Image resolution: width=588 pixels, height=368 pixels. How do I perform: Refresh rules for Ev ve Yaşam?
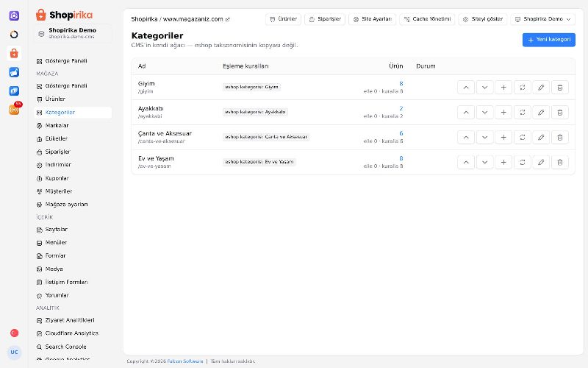coord(522,162)
